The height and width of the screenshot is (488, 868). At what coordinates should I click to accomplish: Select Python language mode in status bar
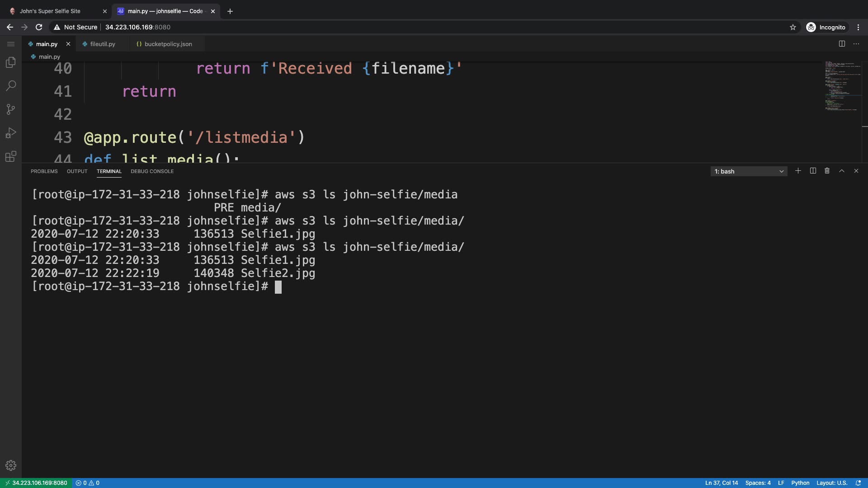[800, 483]
